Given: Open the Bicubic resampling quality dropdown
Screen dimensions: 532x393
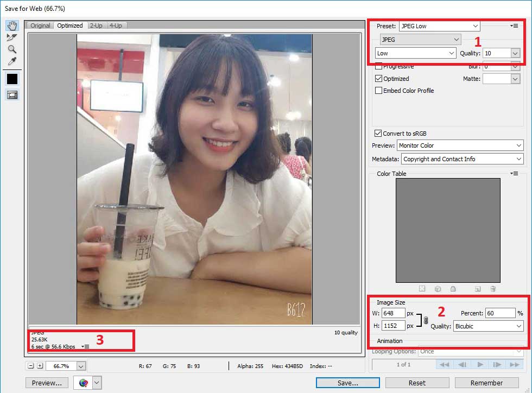Looking at the screenshot, I should (488, 326).
